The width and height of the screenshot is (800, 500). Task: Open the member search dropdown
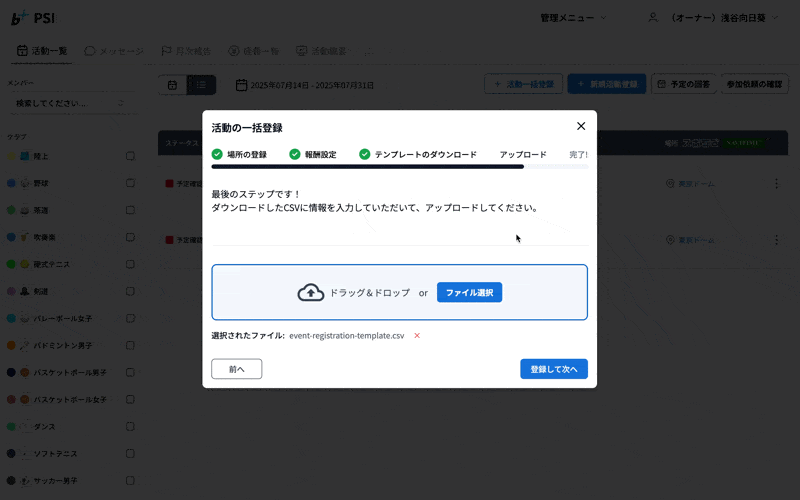pyautogui.click(x=70, y=103)
